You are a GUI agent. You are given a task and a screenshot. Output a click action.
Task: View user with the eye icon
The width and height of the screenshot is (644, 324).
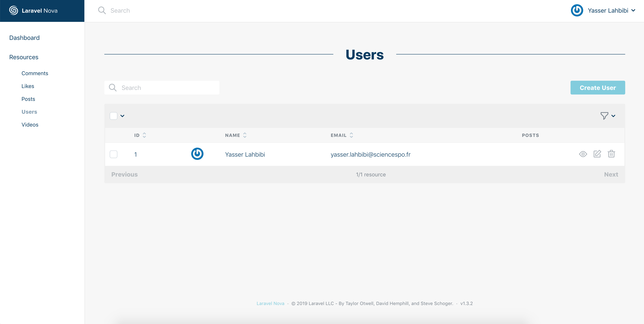pyautogui.click(x=583, y=154)
